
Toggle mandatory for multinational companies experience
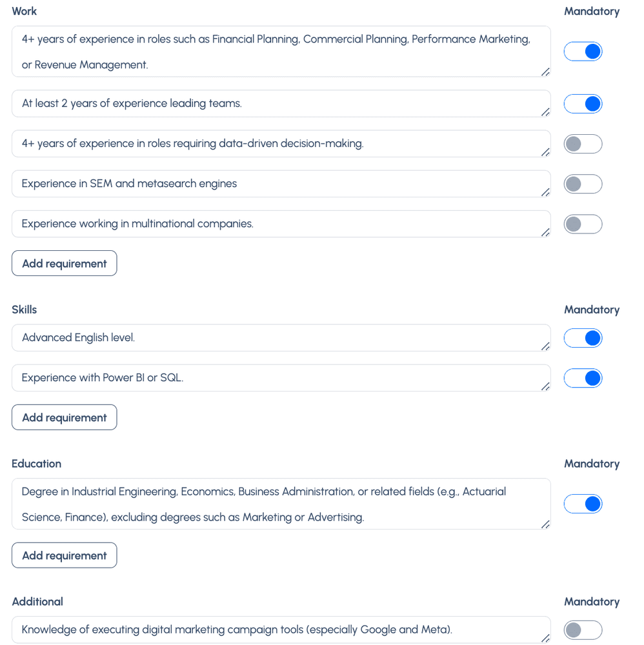pyautogui.click(x=583, y=224)
